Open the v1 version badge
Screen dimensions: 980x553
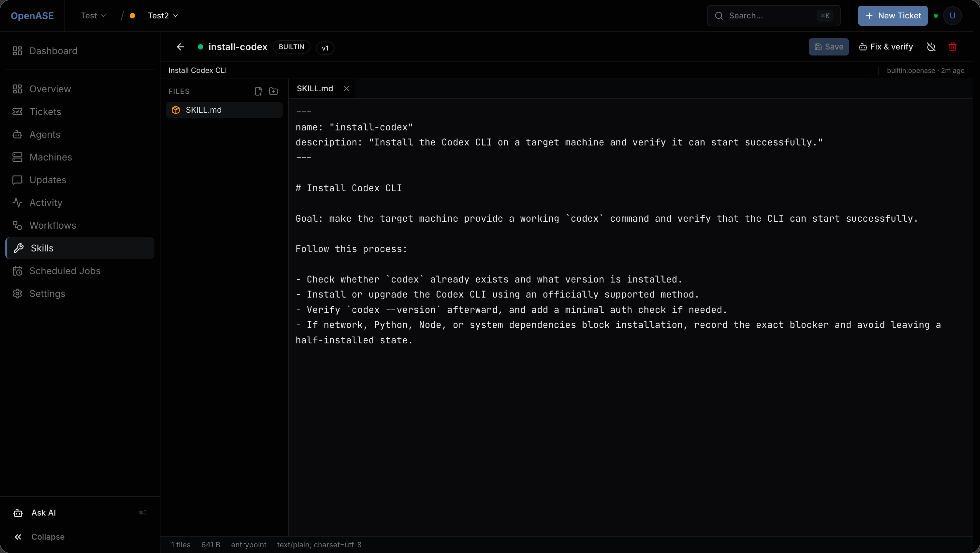[x=325, y=48]
